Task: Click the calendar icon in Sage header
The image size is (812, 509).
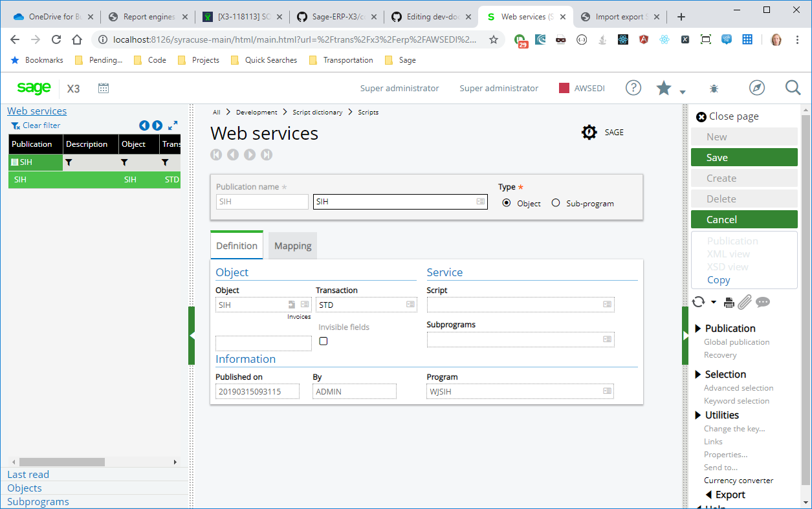Action: pyautogui.click(x=104, y=88)
